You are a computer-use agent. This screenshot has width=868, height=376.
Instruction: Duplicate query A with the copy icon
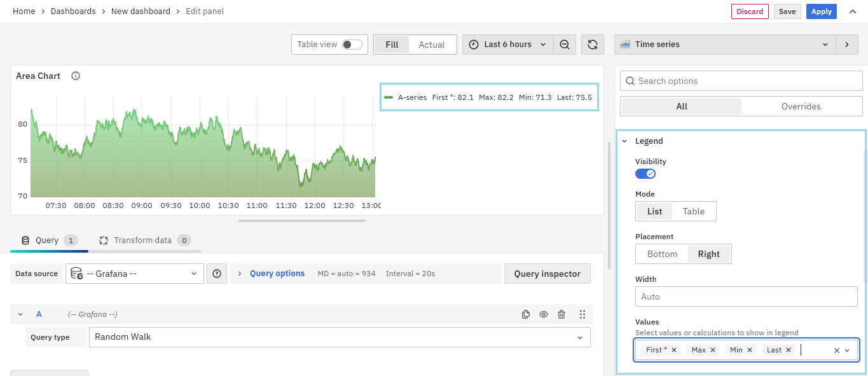(526, 314)
